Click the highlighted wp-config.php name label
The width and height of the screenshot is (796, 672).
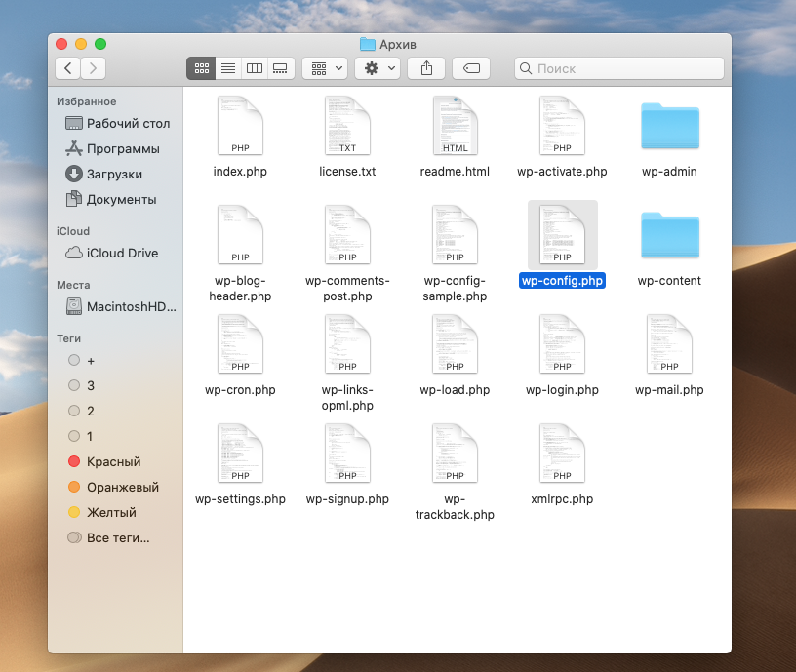(x=562, y=281)
